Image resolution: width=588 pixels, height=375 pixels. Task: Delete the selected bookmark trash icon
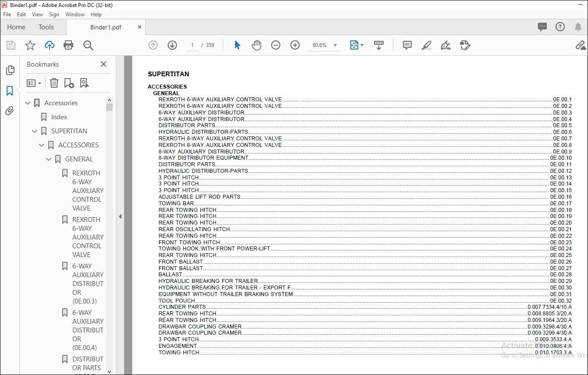click(54, 83)
